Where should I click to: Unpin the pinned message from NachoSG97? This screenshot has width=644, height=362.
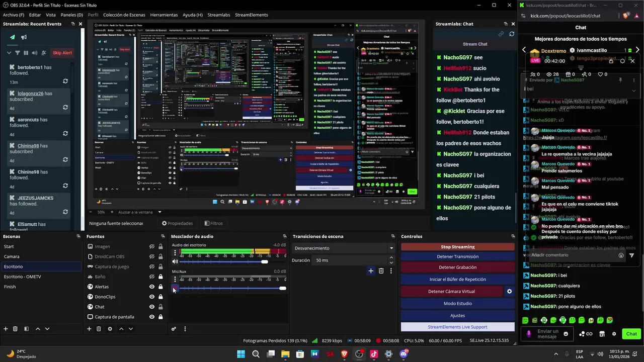point(620,80)
